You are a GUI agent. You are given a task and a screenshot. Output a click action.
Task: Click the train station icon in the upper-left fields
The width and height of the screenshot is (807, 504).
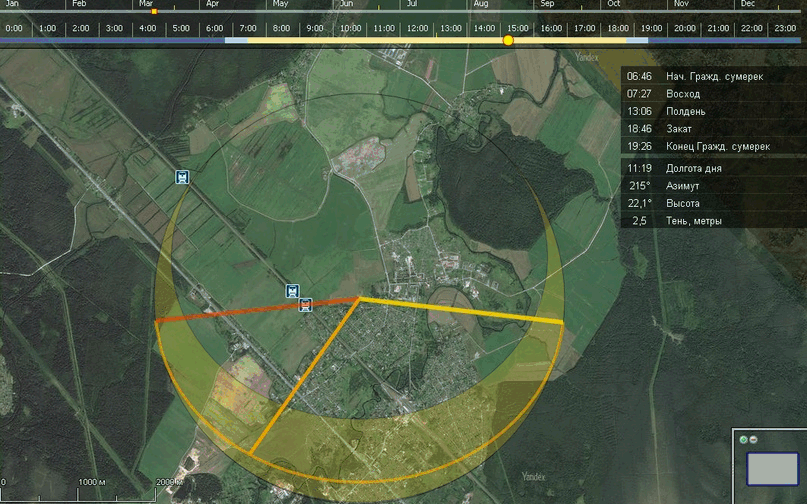tap(181, 177)
